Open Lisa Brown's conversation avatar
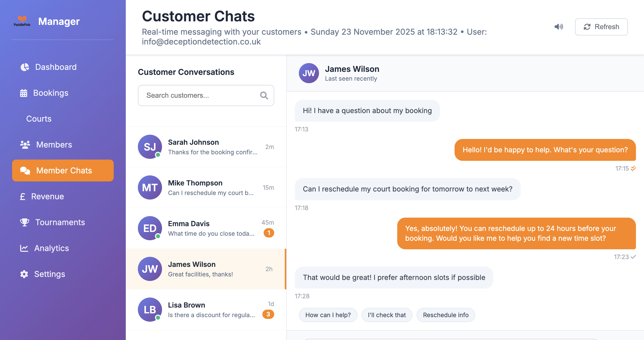 click(x=150, y=309)
